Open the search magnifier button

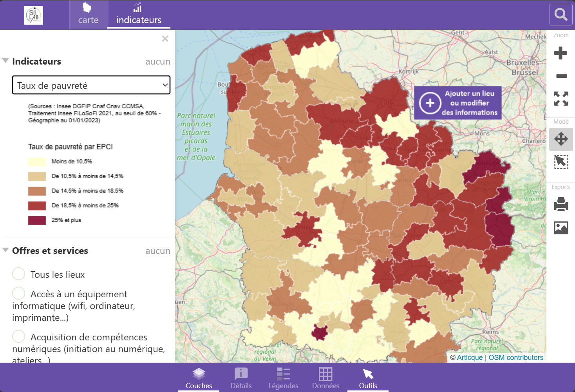561,15
